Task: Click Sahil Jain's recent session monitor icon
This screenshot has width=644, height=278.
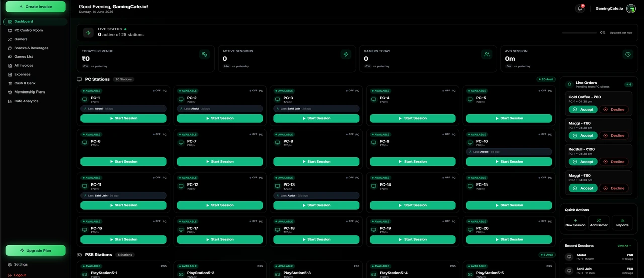Action: 569,271
